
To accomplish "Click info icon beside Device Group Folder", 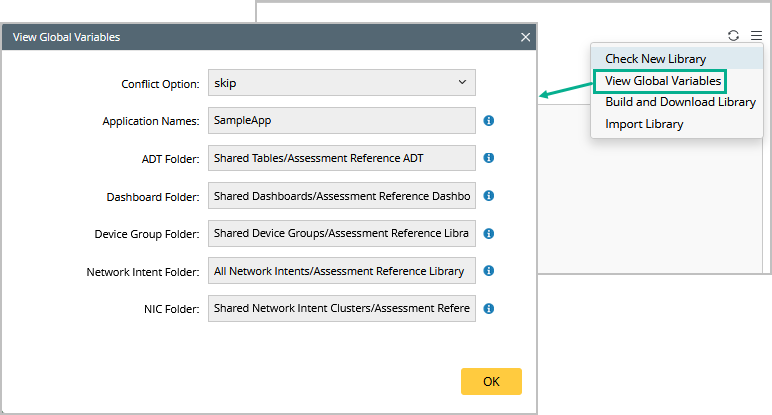I will point(489,234).
